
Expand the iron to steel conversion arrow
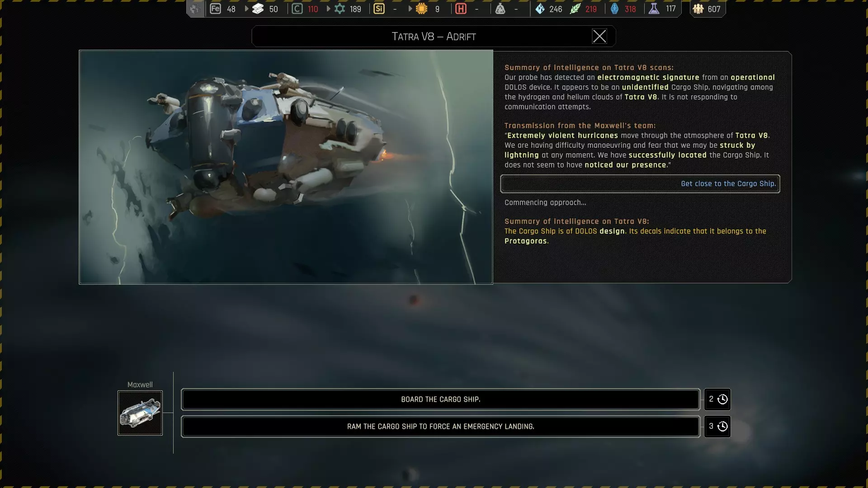(x=246, y=9)
